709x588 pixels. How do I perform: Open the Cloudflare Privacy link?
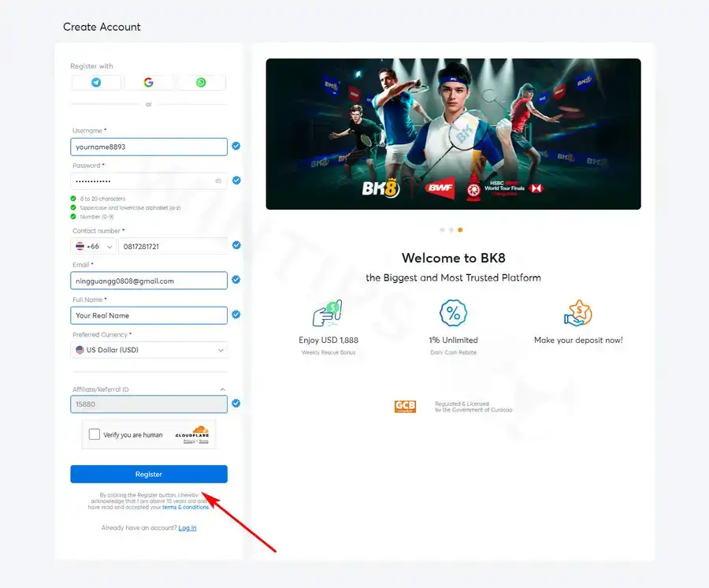189,441
